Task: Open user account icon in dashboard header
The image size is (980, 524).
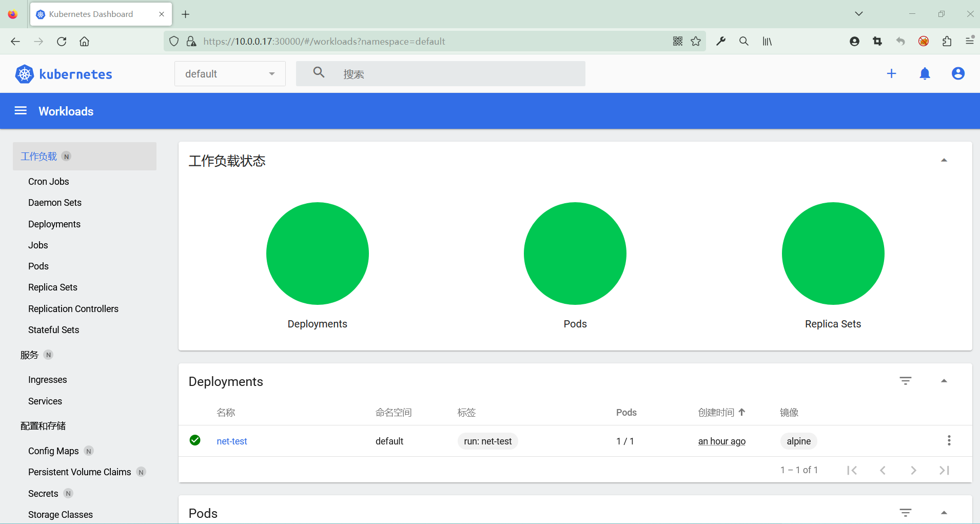Action: (x=958, y=73)
